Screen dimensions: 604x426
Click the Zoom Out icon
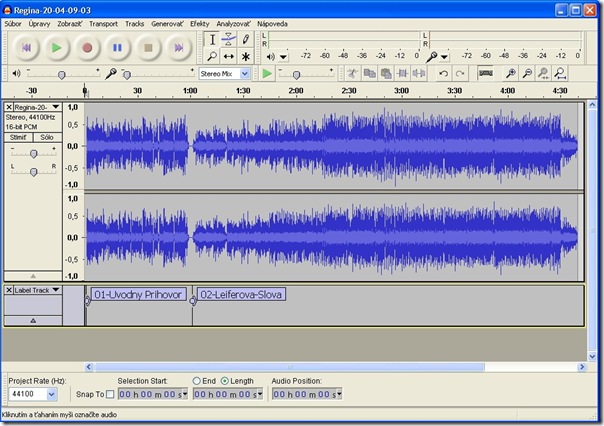click(527, 73)
